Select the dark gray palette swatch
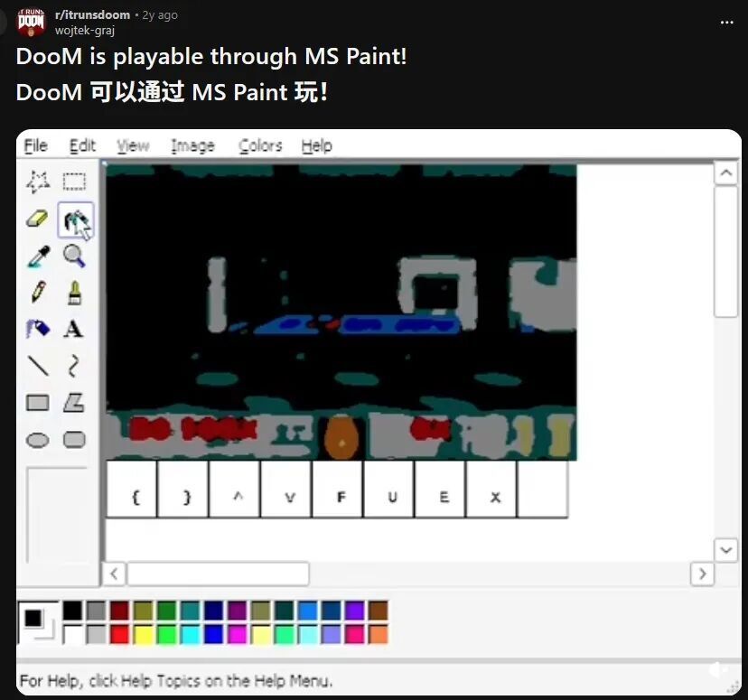Viewport: 748px width, 700px height. [x=96, y=611]
